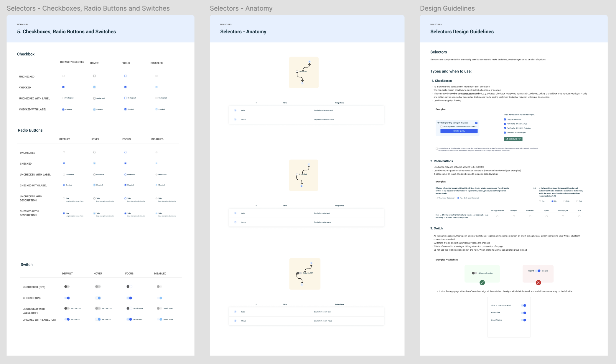Viewport: 616px width, 364px height.
Task: Click badge number 2 in switch anatomy table
Action: coord(235,321)
